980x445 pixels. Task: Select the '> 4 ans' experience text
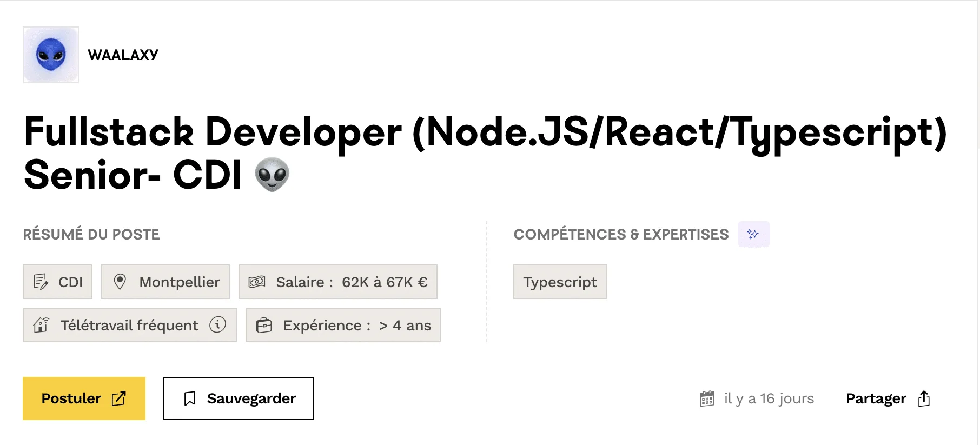coord(405,326)
